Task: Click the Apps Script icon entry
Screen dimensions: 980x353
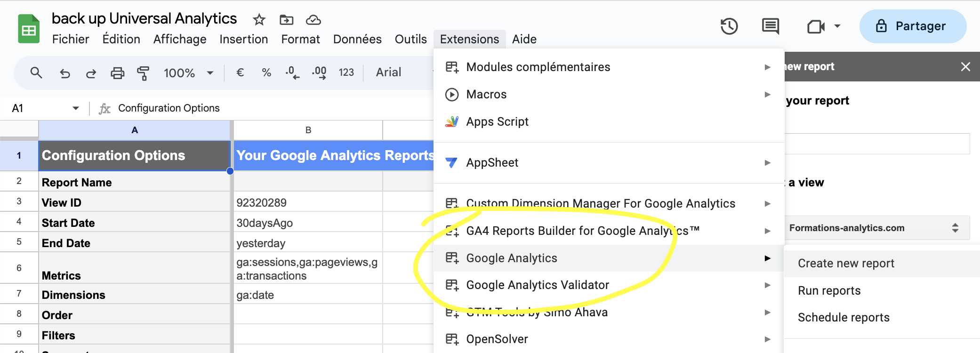Action: [x=451, y=122]
